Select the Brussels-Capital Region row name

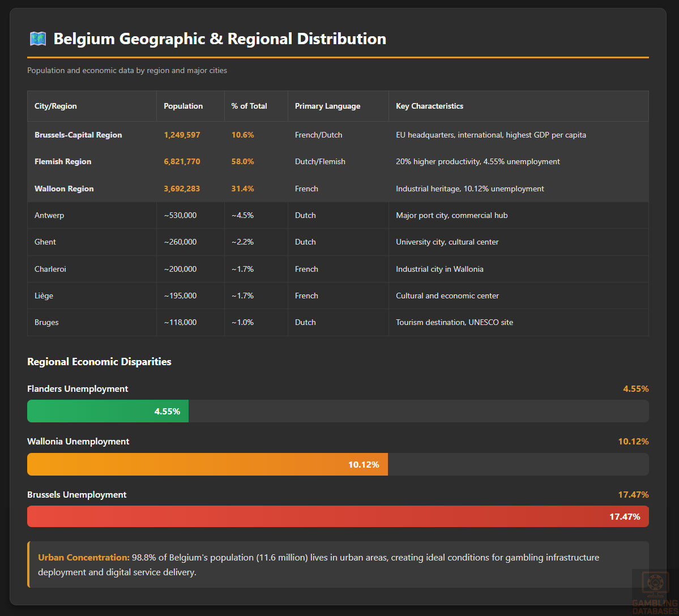point(78,135)
